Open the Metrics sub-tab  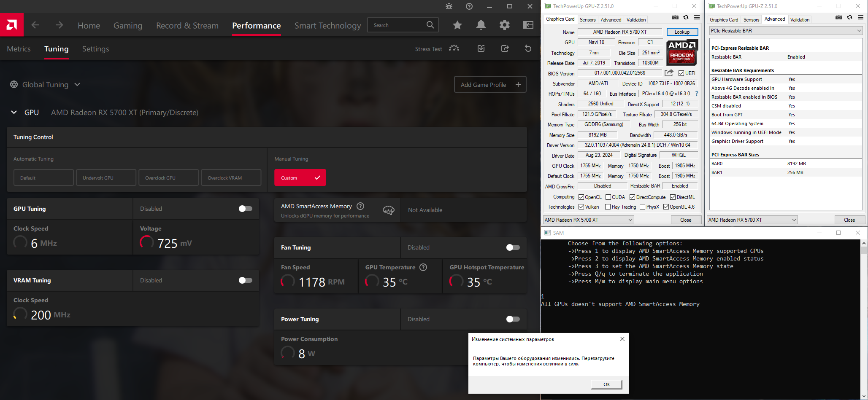tap(19, 49)
